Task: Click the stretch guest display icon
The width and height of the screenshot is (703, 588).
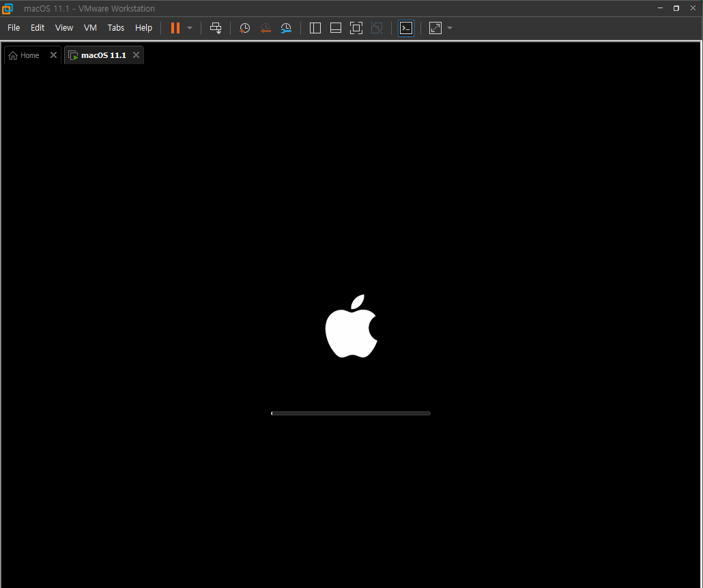Action: pyautogui.click(x=435, y=28)
